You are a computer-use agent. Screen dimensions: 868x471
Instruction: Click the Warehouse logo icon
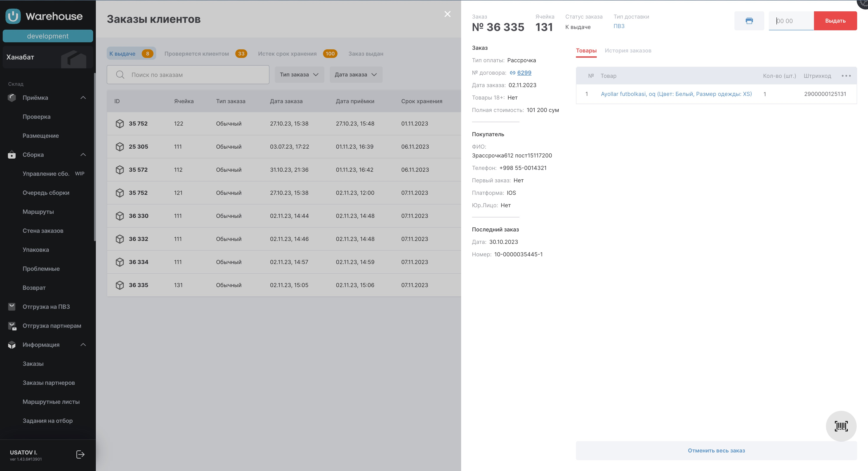[13, 16]
